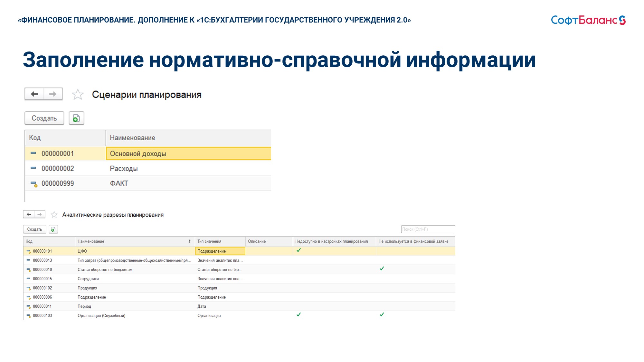Click row icon of code 000000006
Viewport: 644px width, 362px height.
pyautogui.click(x=29, y=298)
